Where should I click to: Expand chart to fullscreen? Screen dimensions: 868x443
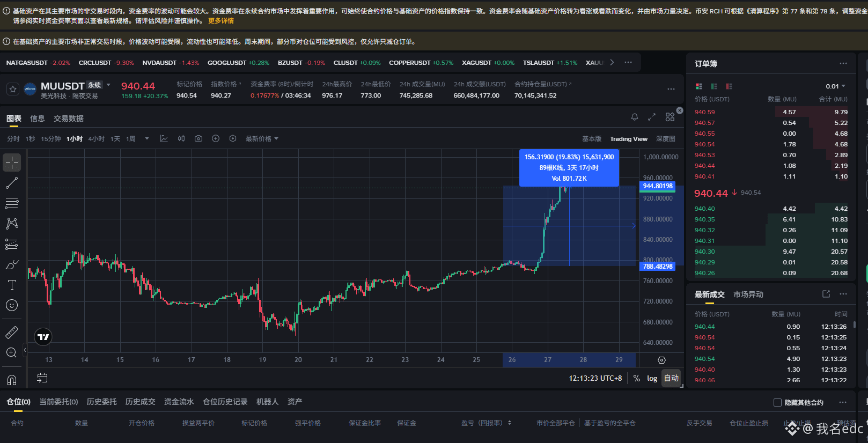pos(652,117)
